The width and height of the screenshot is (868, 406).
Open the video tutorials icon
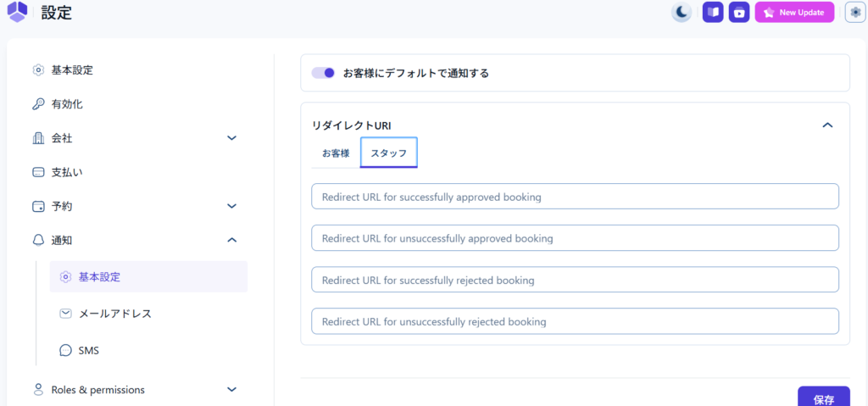[x=739, y=13]
